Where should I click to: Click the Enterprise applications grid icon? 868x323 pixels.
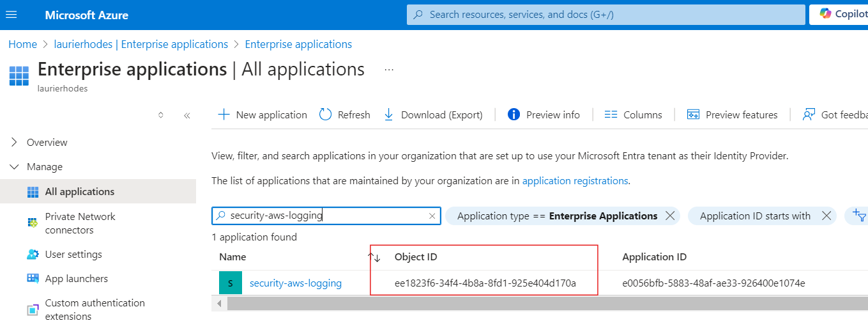[19, 75]
